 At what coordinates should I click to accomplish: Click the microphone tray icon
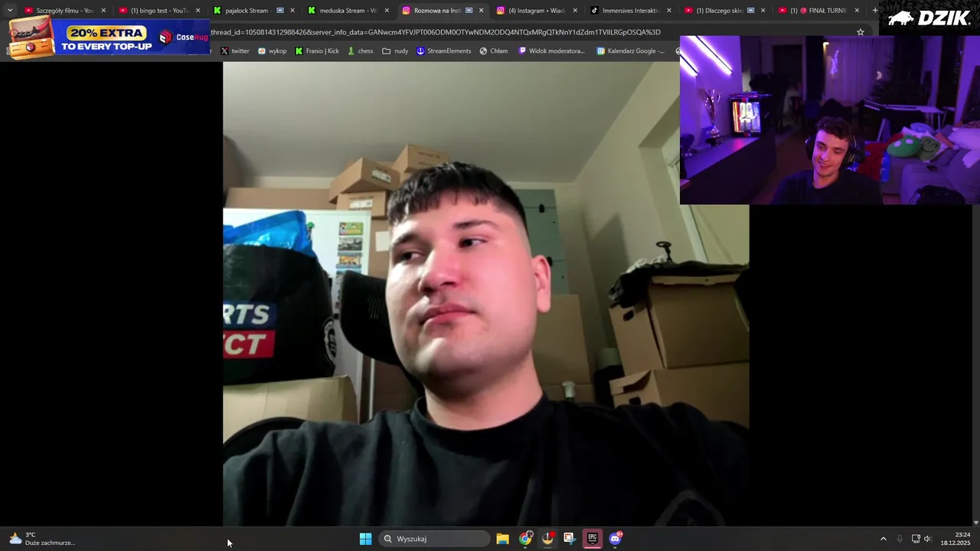[900, 539]
